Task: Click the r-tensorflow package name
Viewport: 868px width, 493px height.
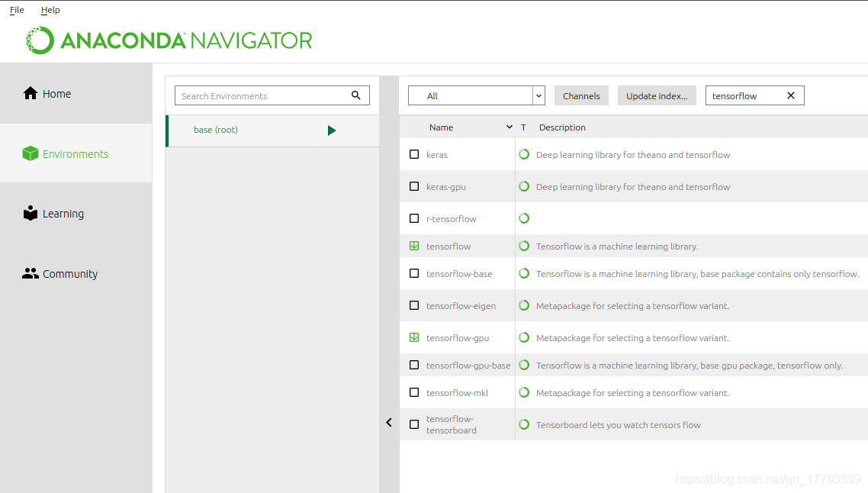Action: pos(451,219)
